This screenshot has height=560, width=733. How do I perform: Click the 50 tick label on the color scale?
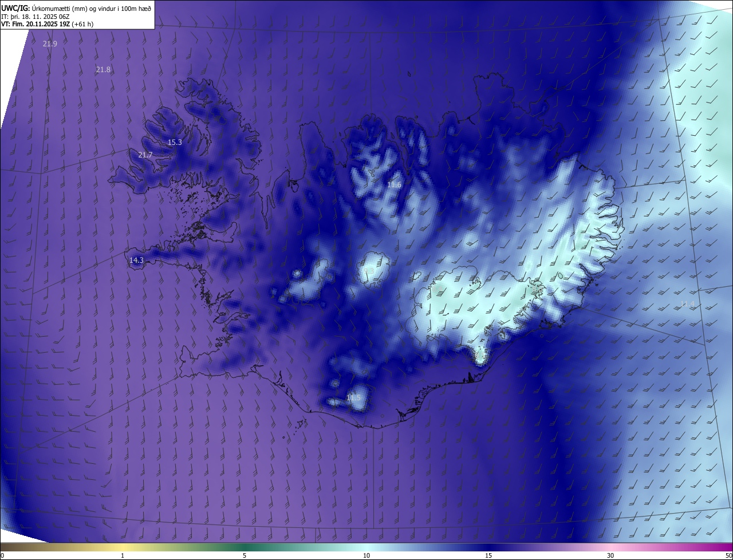[728, 556]
